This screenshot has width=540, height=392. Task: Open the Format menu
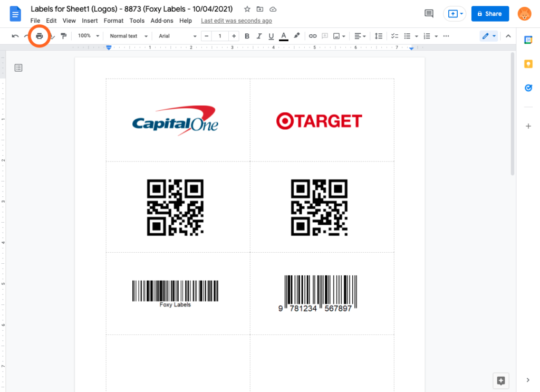coord(113,21)
